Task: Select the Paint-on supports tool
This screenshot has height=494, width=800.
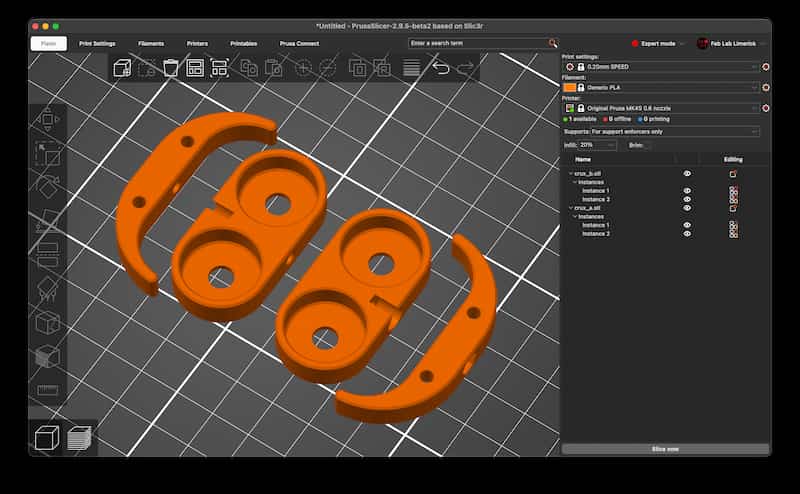Action: [47, 288]
